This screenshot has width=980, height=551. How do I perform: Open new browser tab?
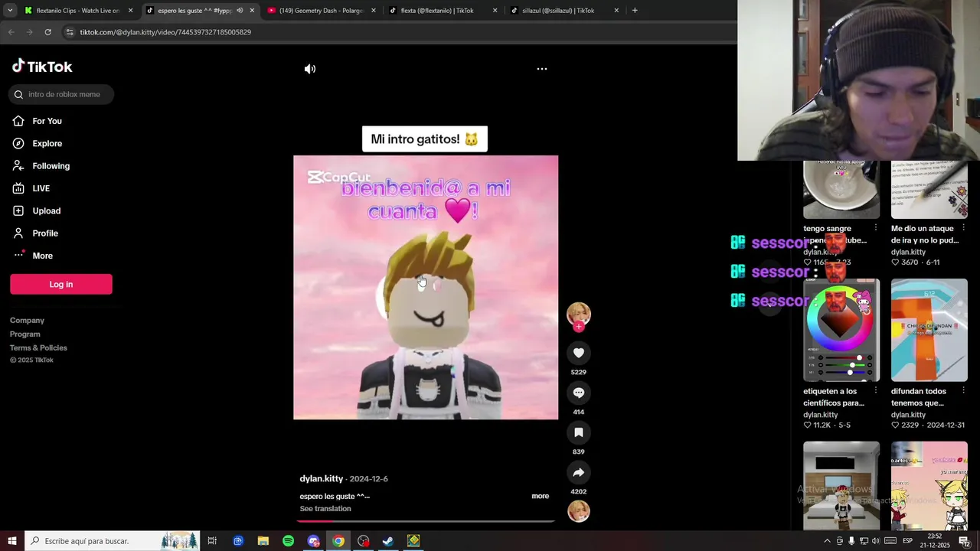tap(635, 11)
